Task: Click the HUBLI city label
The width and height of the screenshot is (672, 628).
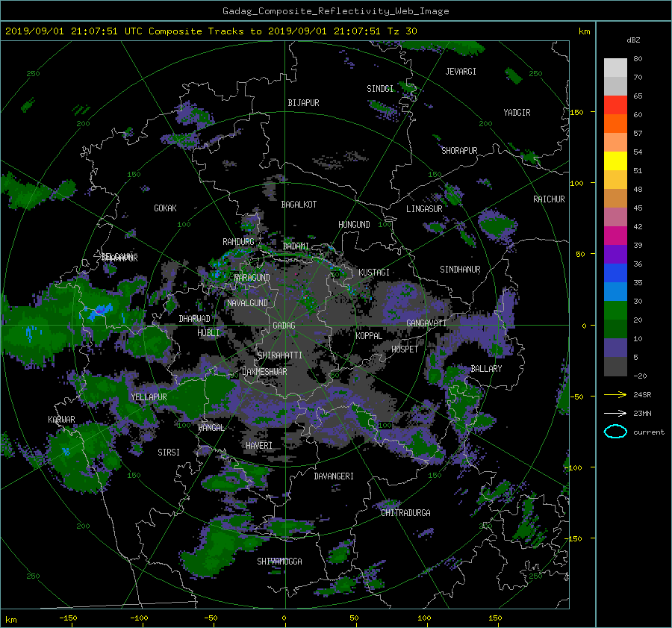Action: 208,333
